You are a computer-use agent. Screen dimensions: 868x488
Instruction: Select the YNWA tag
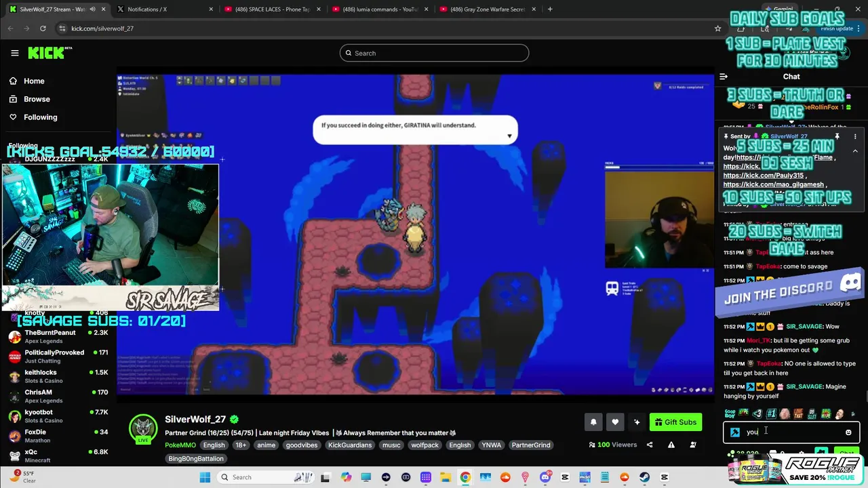(x=490, y=445)
